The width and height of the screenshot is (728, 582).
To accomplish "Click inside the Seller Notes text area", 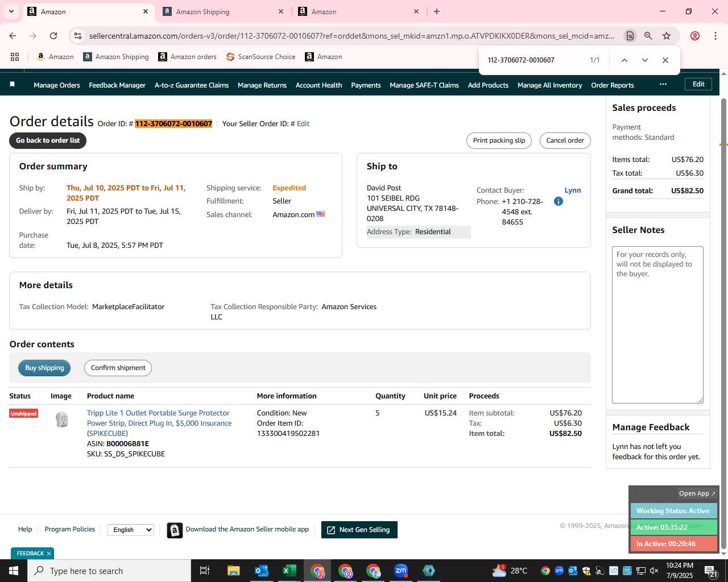I will (x=657, y=325).
